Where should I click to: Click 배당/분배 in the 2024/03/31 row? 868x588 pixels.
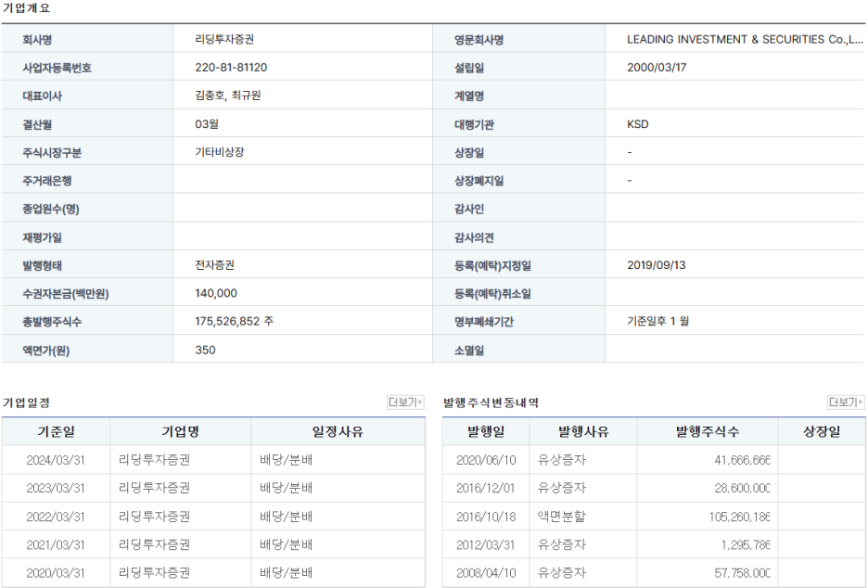(x=287, y=460)
